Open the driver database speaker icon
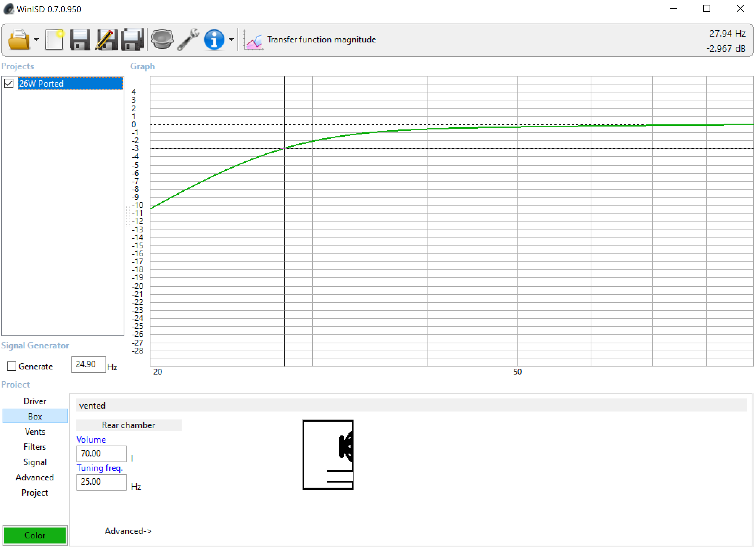This screenshot has height=550, width=756. pos(162,39)
